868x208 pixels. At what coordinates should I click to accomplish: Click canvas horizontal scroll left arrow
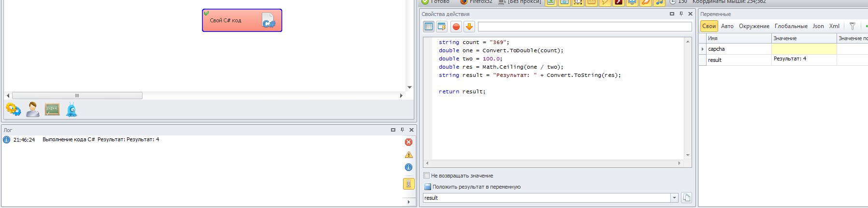coord(8,96)
